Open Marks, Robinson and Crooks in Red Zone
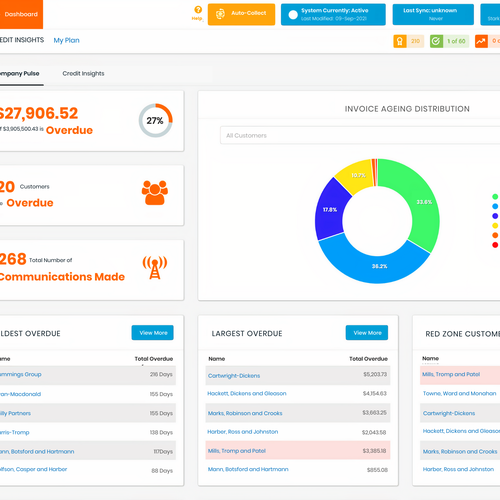Screen dimensions: 500x500 pyautogui.click(x=460, y=452)
